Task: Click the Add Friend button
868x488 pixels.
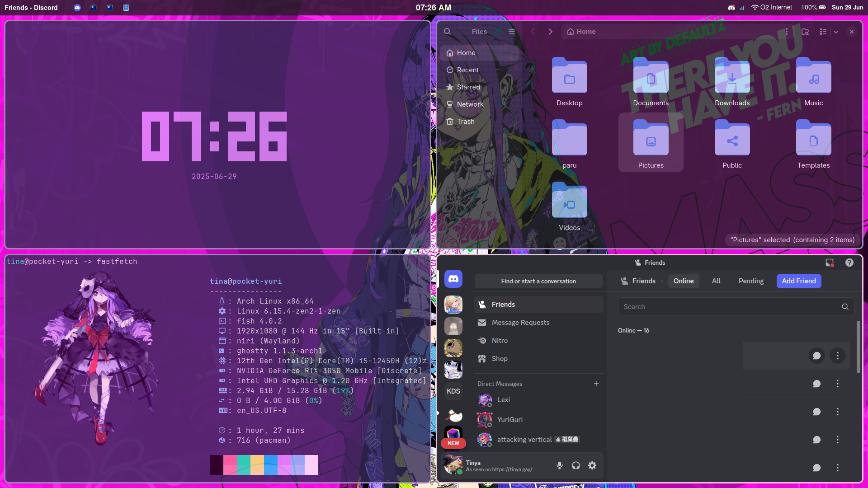Action: (798, 281)
